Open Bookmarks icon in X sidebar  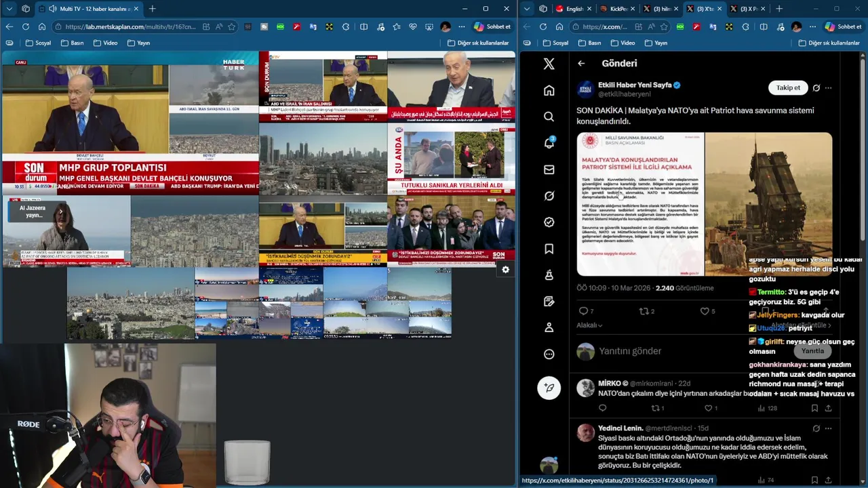(x=549, y=249)
